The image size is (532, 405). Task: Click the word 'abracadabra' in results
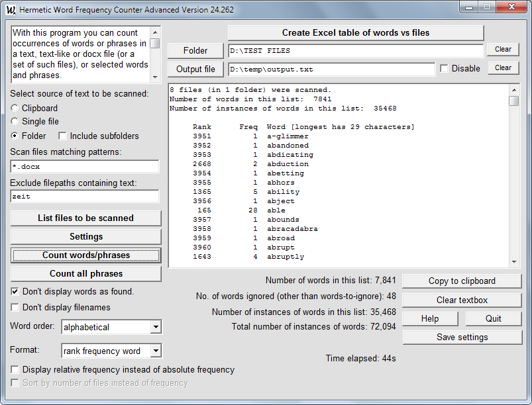pyautogui.click(x=292, y=229)
